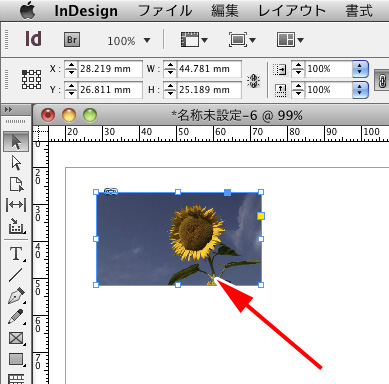Minimize the document with yellow button
The height and width of the screenshot is (384, 389).
coord(69,115)
